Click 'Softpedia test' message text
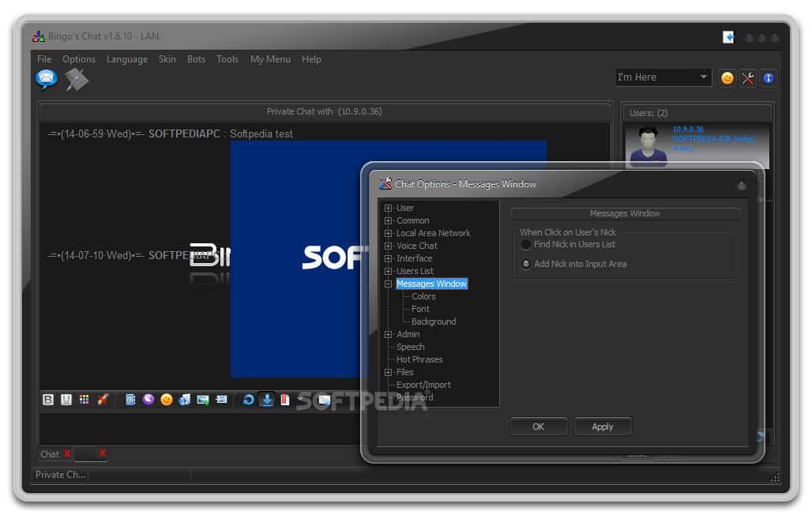This screenshot has height=515, width=812. [x=261, y=134]
